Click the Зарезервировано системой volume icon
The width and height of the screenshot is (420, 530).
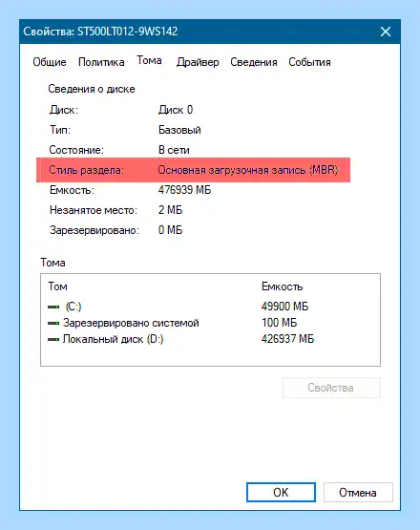pos(53,323)
